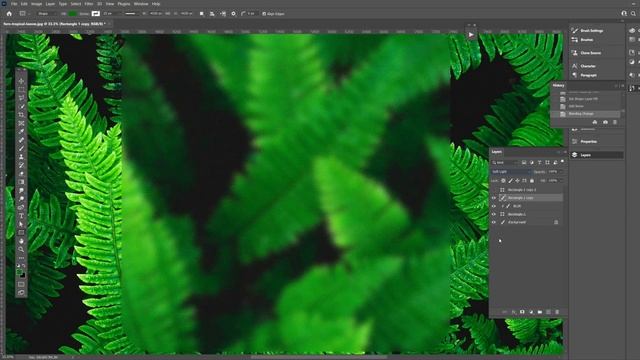Select the Crop tool
This screenshot has height=360, width=640.
(x=21, y=115)
